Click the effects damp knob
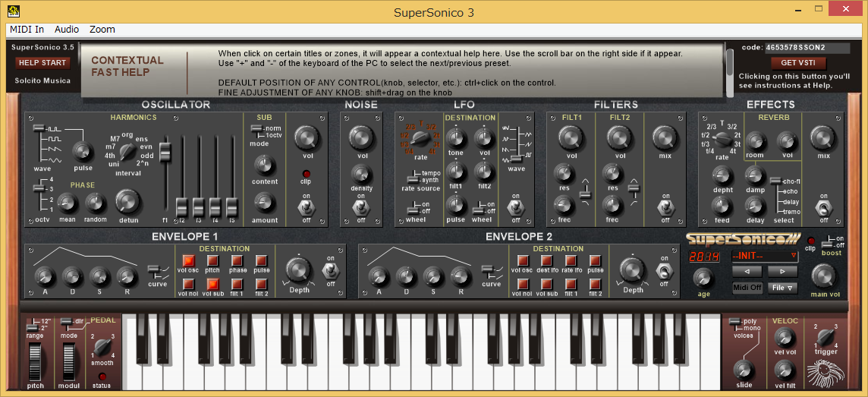This screenshot has width=868, height=397. click(754, 176)
